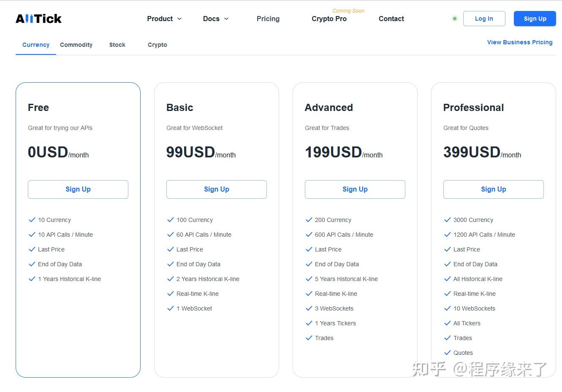Click checkmark icon beside Quotes feature
The height and width of the screenshot is (392, 562).
click(x=447, y=353)
